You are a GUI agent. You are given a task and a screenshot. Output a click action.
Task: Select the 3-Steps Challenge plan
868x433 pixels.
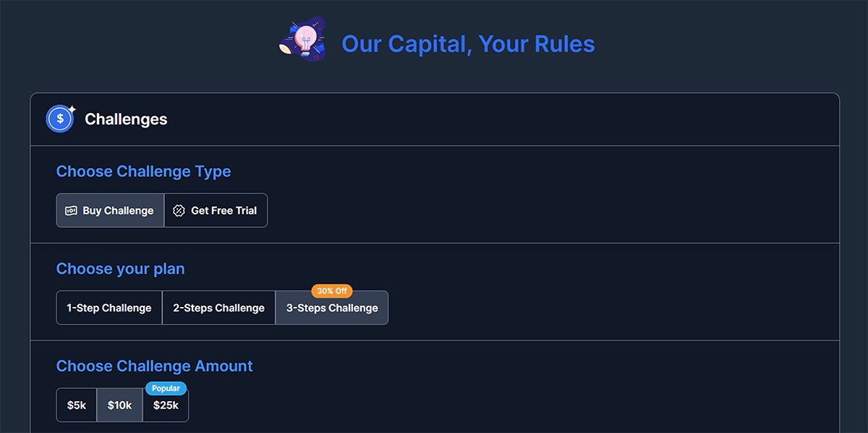tap(332, 308)
